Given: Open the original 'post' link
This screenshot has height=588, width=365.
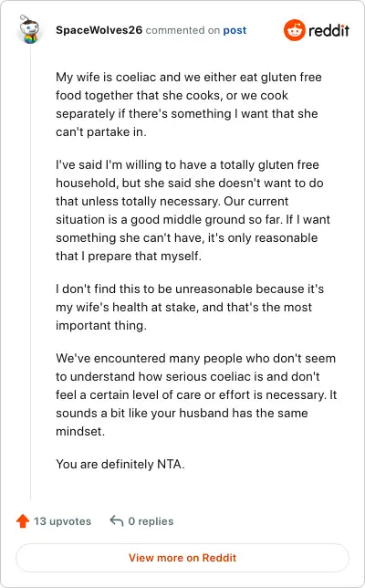Looking at the screenshot, I should point(235,30).
